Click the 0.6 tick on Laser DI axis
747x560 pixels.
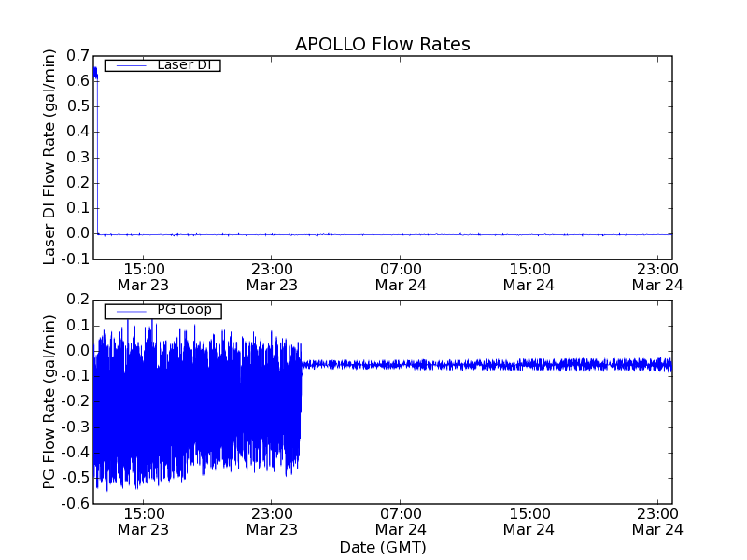click(x=78, y=81)
